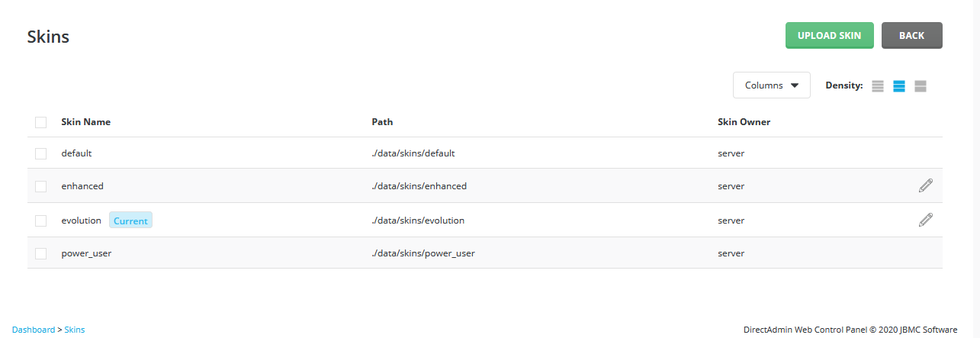Image resolution: width=980 pixels, height=351 pixels.
Task: Sort by the Skin Name column header
Action: (86, 122)
